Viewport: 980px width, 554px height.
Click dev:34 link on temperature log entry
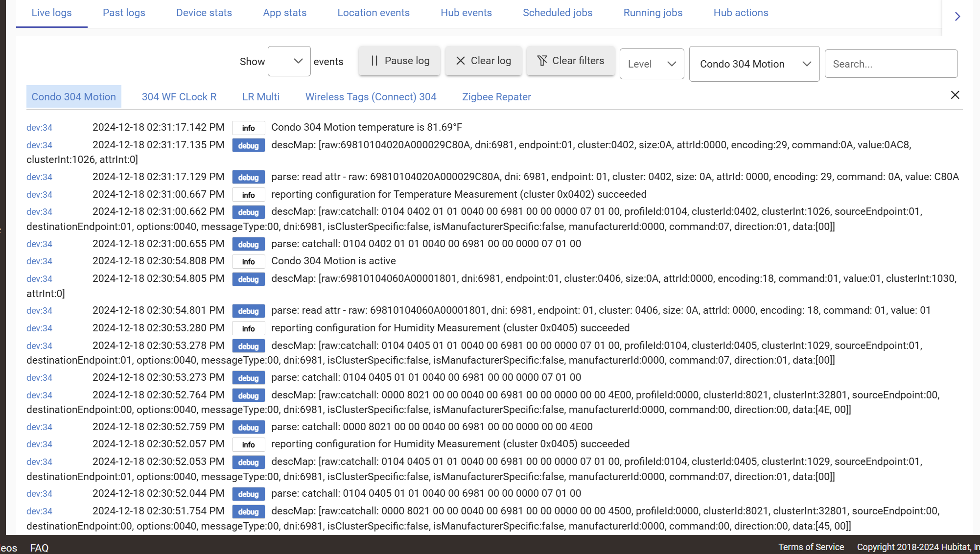click(39, 128)
